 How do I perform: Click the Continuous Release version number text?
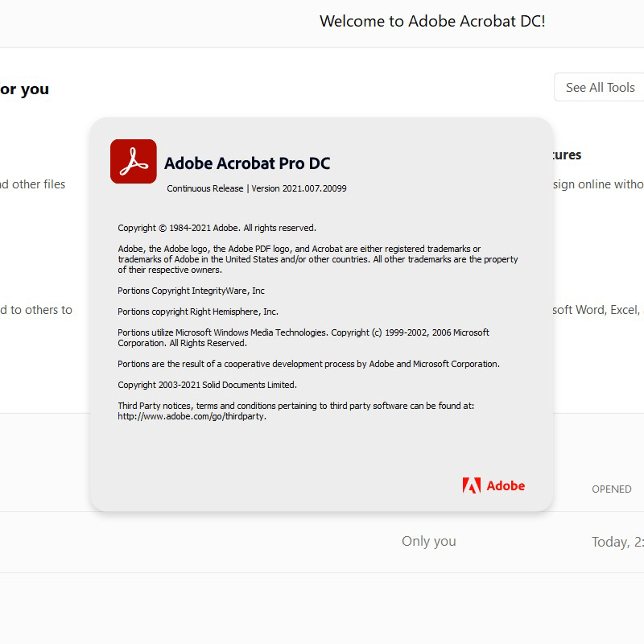257,188
